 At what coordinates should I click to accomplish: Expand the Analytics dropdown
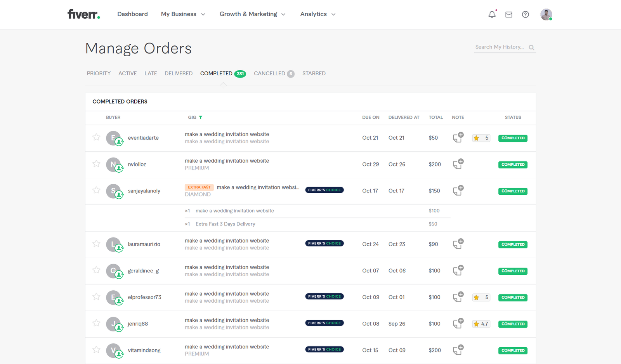tap(317, 14)
